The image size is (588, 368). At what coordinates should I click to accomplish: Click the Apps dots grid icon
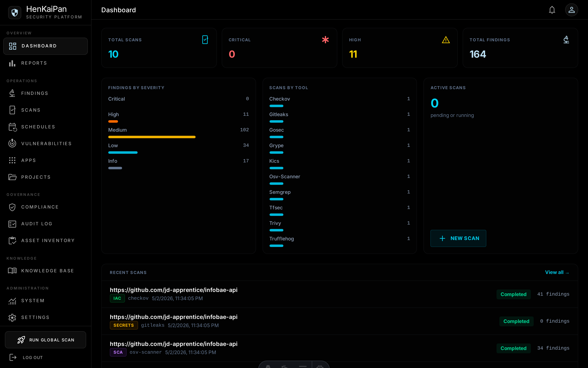point(12,160)
